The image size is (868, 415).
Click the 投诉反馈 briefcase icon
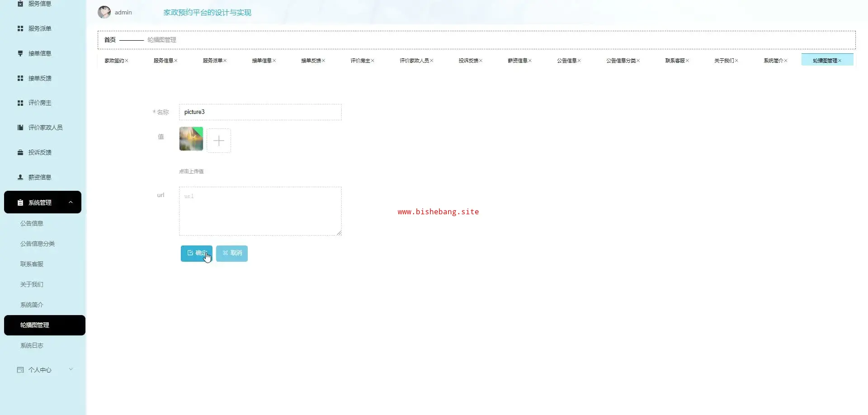(x=20, y=152)
